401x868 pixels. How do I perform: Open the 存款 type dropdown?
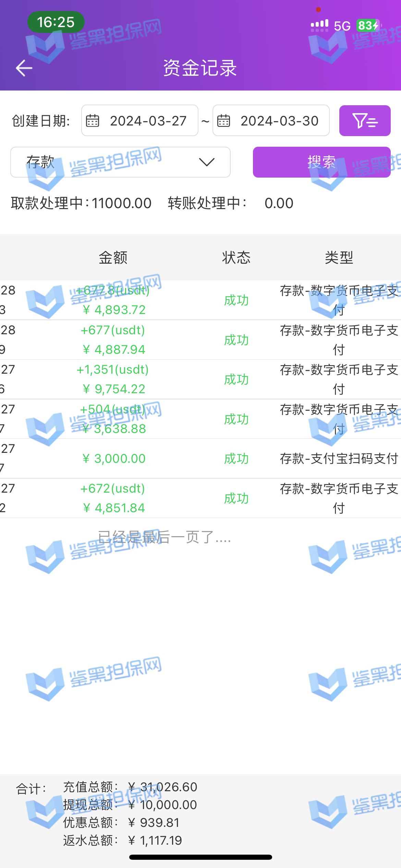click(x=120, y=162)
